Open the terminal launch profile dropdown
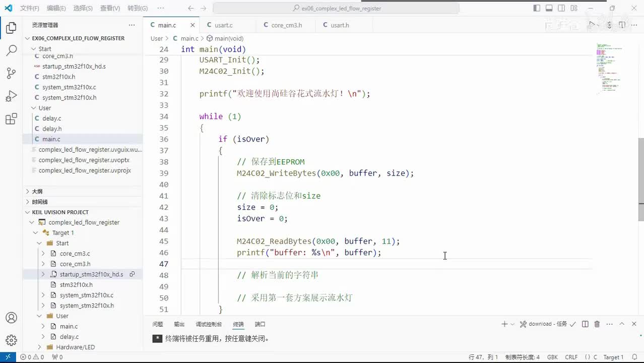The image size is (644, 363). (x=512, y=324)
